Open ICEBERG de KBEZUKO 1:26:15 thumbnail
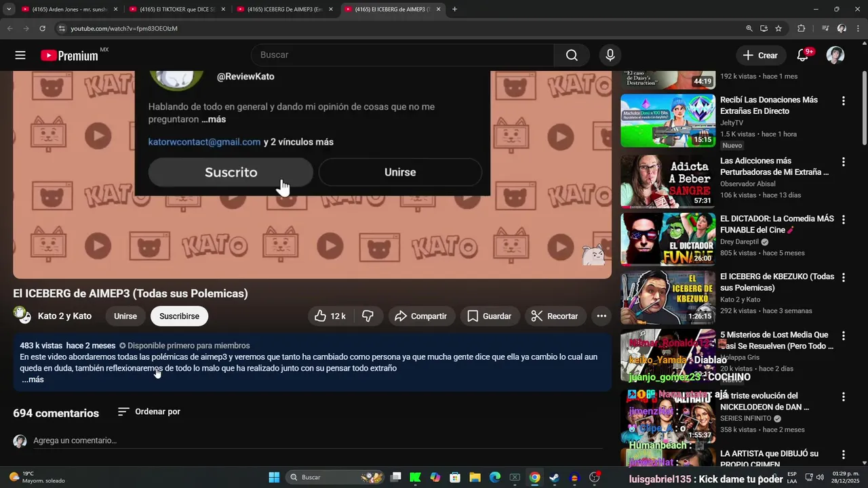 668,297
